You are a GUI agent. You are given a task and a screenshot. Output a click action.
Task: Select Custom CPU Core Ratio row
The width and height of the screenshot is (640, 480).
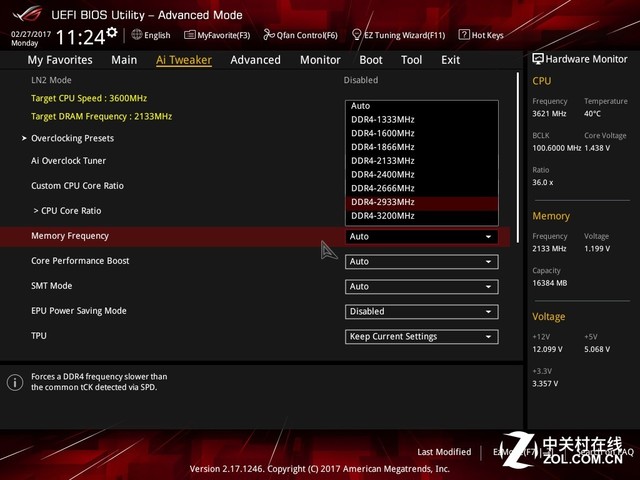[77, 186]
